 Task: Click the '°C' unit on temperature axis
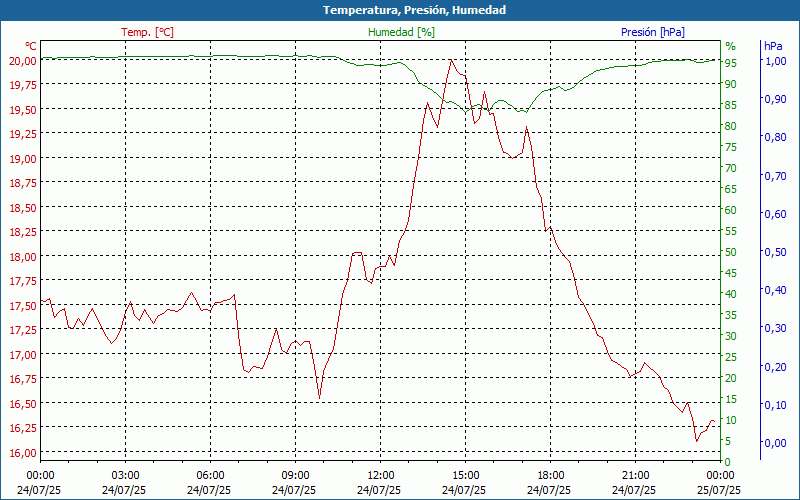(x=31, y=46)
